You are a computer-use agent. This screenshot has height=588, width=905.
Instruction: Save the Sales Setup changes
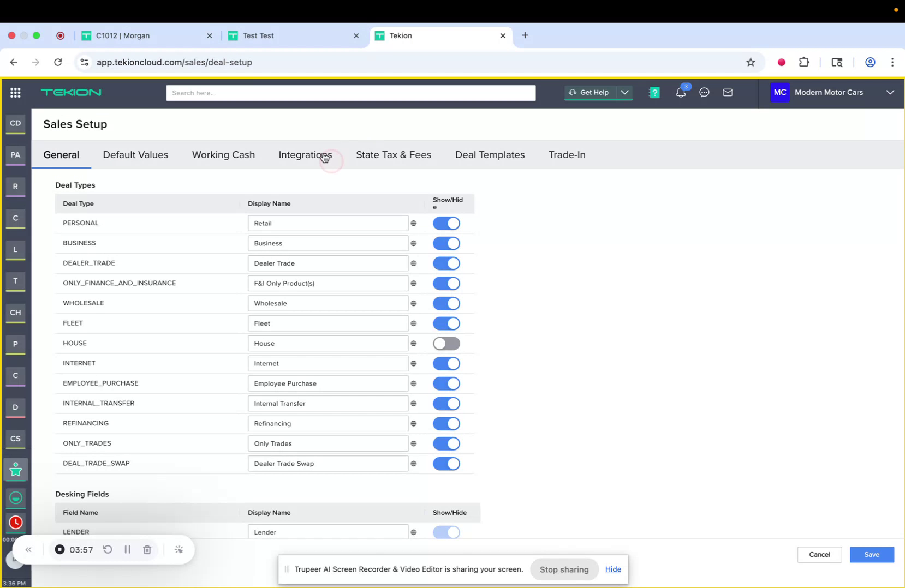pos(871,554)
